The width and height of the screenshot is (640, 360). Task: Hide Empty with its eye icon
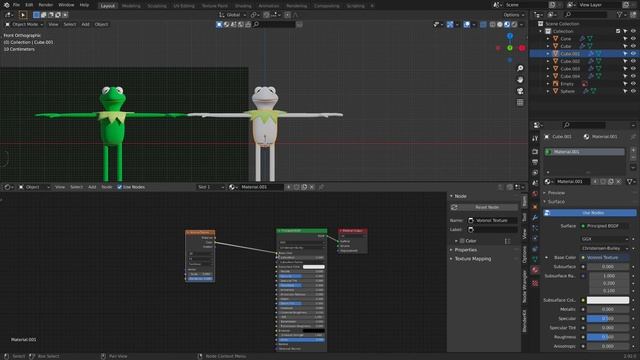633,84
